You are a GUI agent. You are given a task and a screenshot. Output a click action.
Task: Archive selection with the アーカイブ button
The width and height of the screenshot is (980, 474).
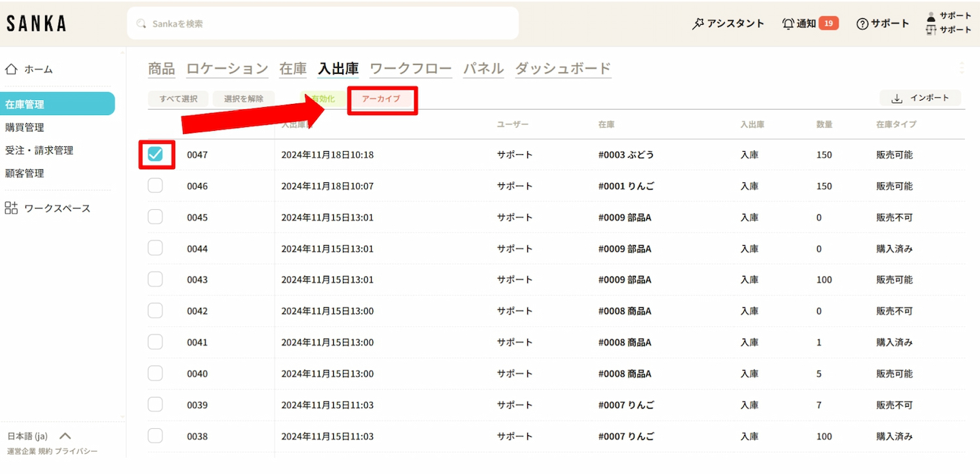pos(382,99)
